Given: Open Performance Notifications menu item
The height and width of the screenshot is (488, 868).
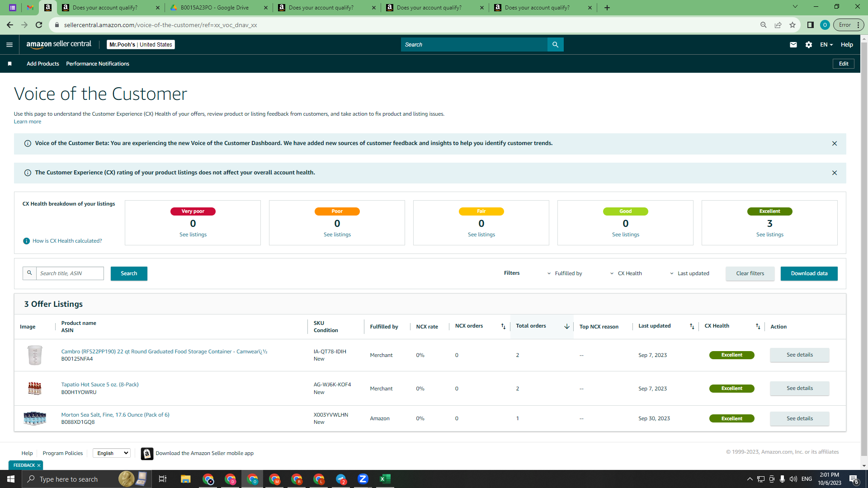Looking at the screenshot, I should tap(98, 64).
